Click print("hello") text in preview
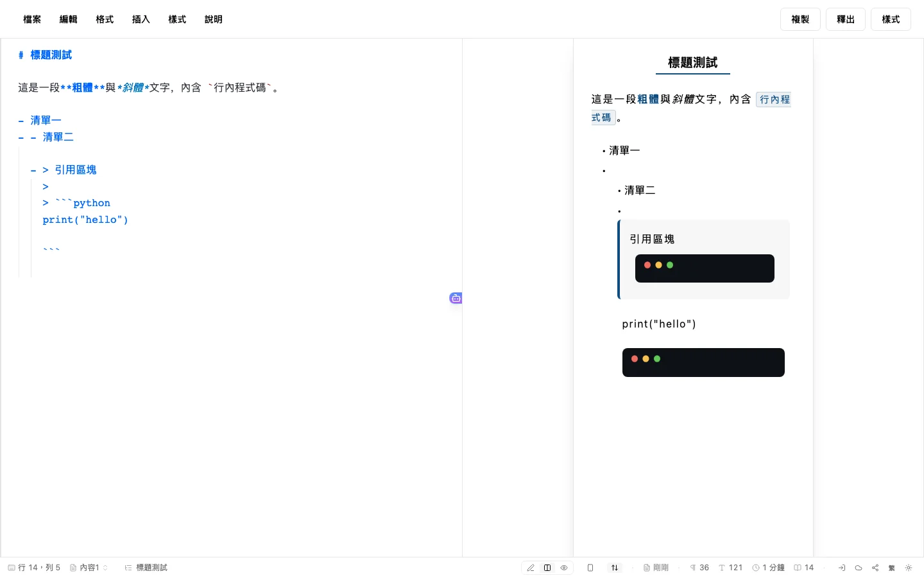The height and width of the screenshot is (578, 924). tap(659, 324)
